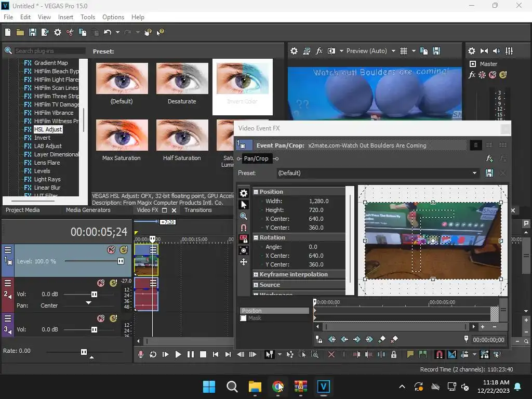Save the Pan/Crop preset
The image size is (532, 399).
coord(489,173)
